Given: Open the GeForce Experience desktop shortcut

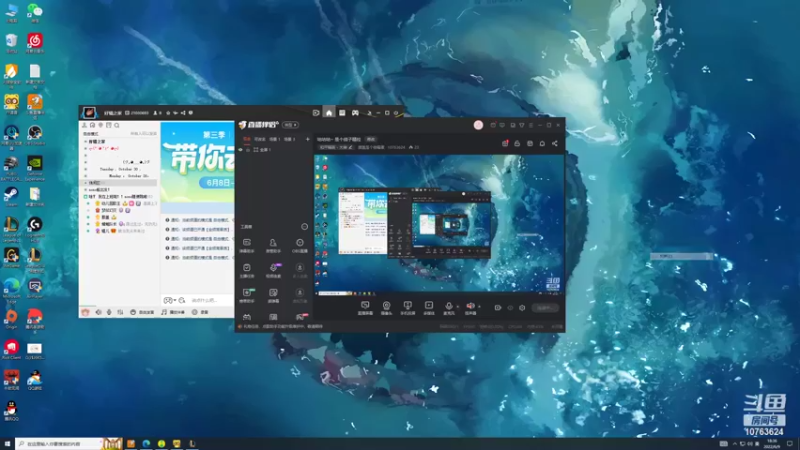Looking at the screenshot, I should (35, 168).
